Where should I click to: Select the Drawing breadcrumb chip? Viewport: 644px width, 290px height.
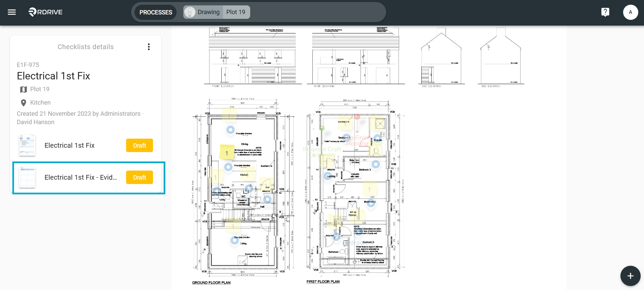coord(202,12)
